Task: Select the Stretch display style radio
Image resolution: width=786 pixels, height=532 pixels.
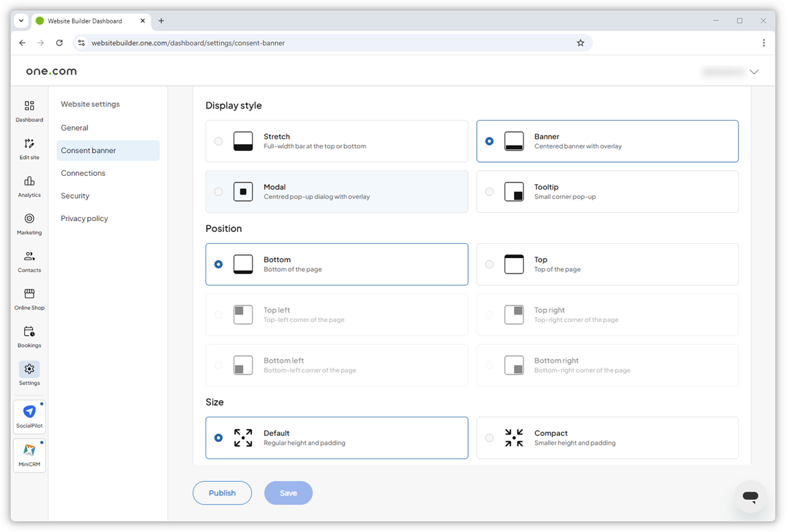Action: 218,141
